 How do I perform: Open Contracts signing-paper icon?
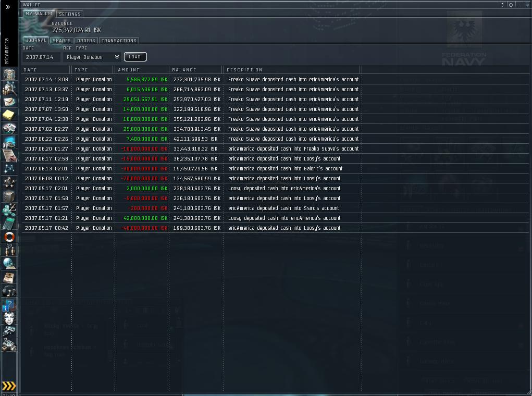9,156
